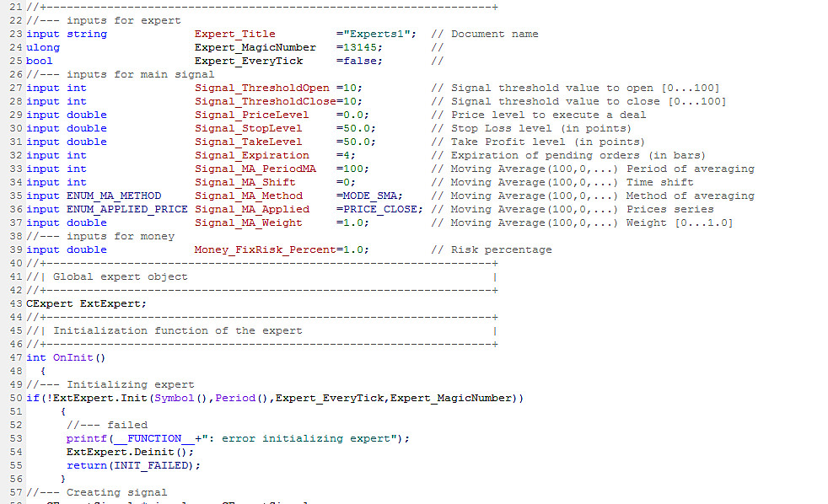
Task: Click the Period() function call
Action: 241,398
